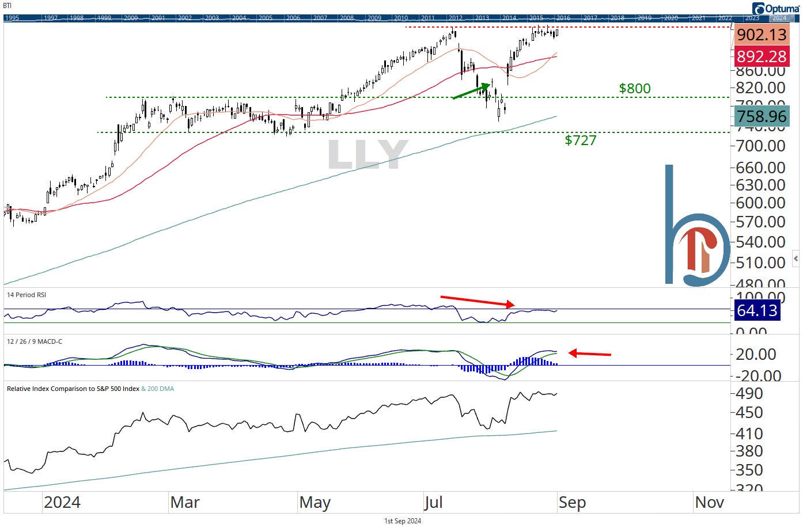The image size is (803, 532).
Task: Click the 600.00 price axis label
Action: tap(761, 203)
